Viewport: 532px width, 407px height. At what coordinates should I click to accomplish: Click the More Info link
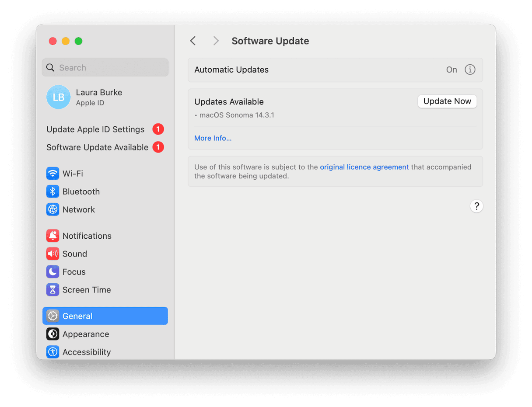click(x=213, y=138)
